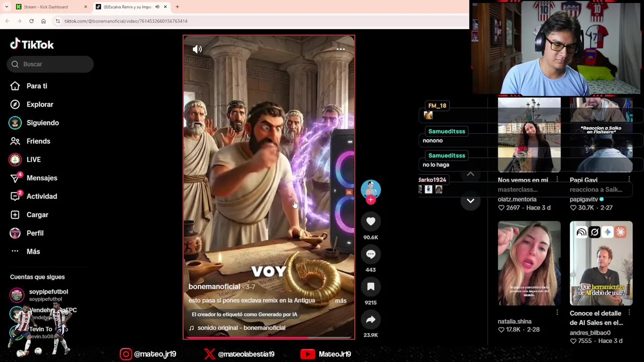Viewport: 644px width, 362px height.
Task: Open site info icon in address bar
Action: coord(58,21)
